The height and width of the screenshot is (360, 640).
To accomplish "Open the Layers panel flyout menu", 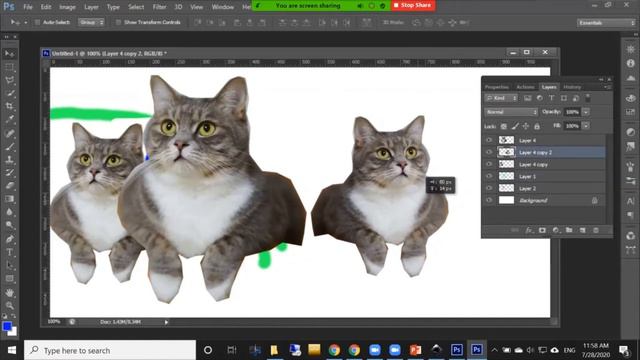I will 607,87.
